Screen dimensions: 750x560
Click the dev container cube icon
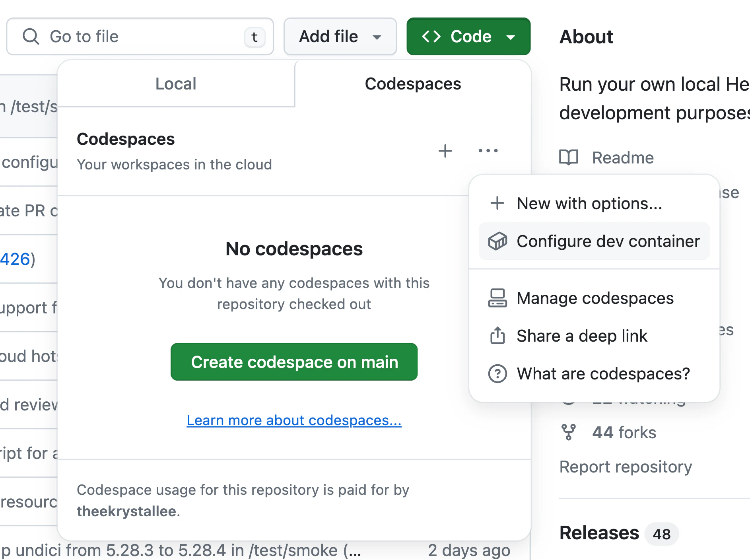coord(497,241)
